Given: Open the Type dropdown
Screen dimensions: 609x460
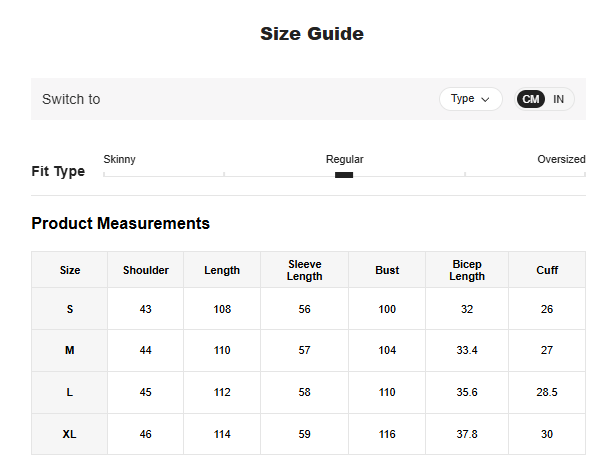Looking at the screenshot, I should click(x=470, y=99).
